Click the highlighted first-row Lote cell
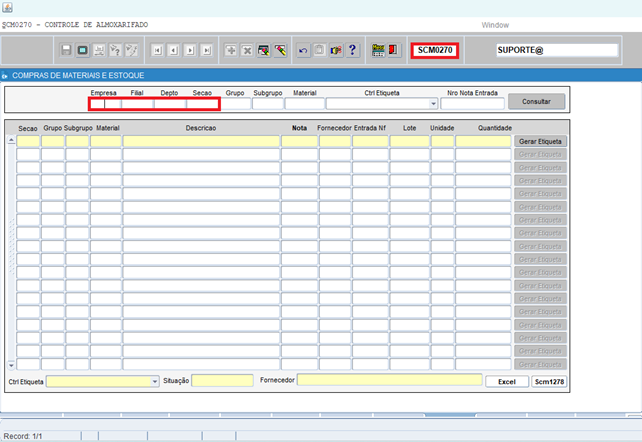The height and width of the screenshot is (442, 642). tap(409, 141)
